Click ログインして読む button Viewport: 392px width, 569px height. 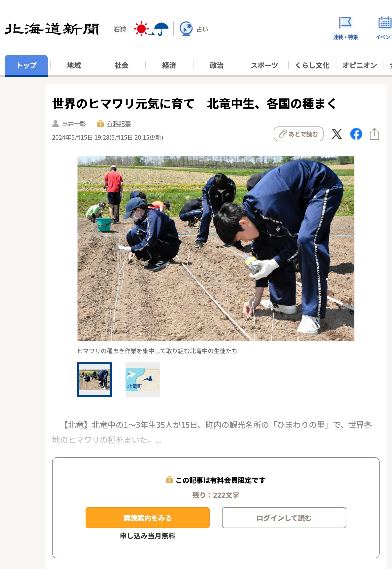tap(284, 517)
